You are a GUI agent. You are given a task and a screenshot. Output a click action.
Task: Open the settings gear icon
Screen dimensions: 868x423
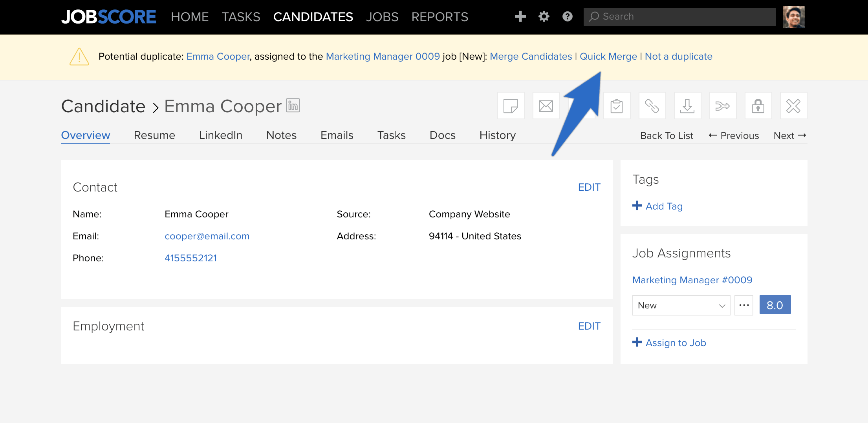(544, 16)
